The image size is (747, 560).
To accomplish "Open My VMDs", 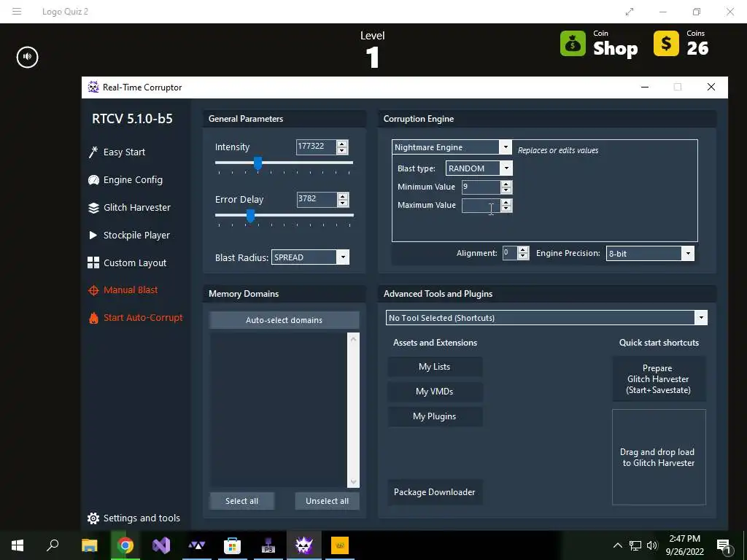I will [435, 392].
